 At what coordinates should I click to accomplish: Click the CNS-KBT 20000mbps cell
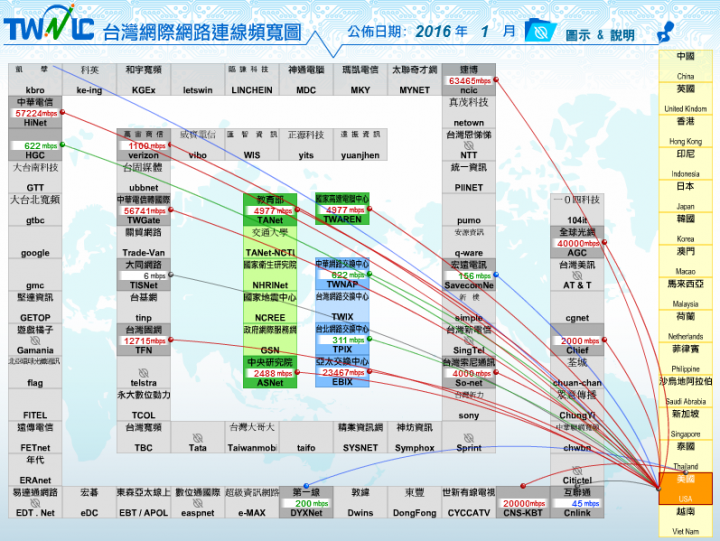pyautogui.click(x=523, y=502)
